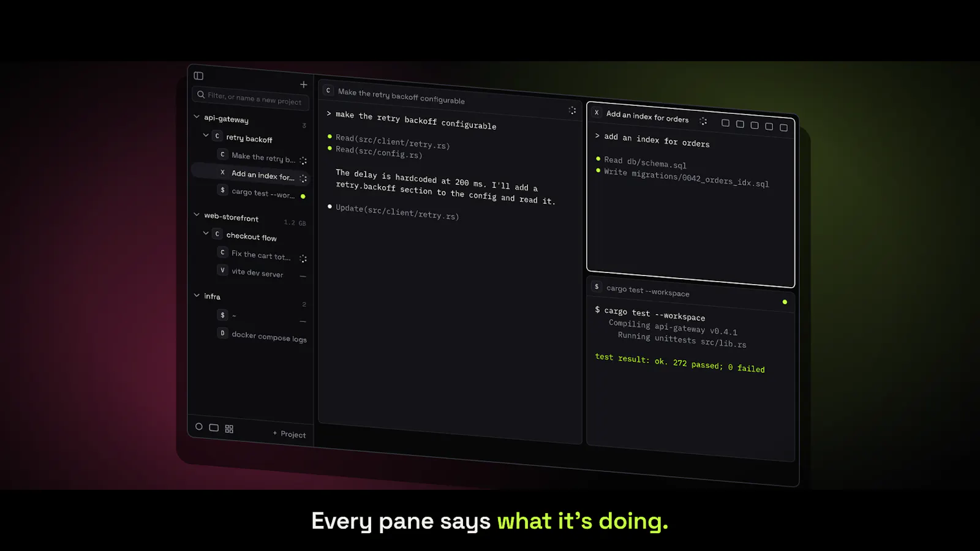The image size is (980, 551).
Task: Select the api-gateway project name
Action: tap(226, 119)
